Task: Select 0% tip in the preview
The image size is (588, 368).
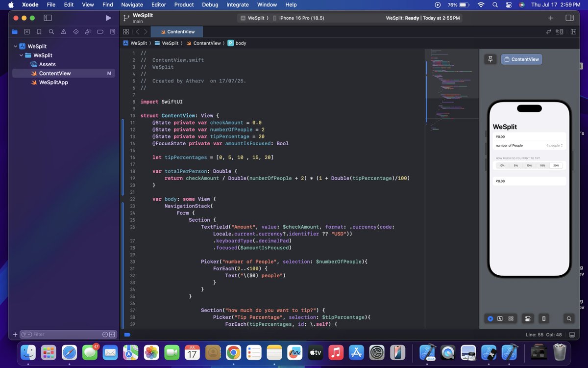Action: (502, 166)
